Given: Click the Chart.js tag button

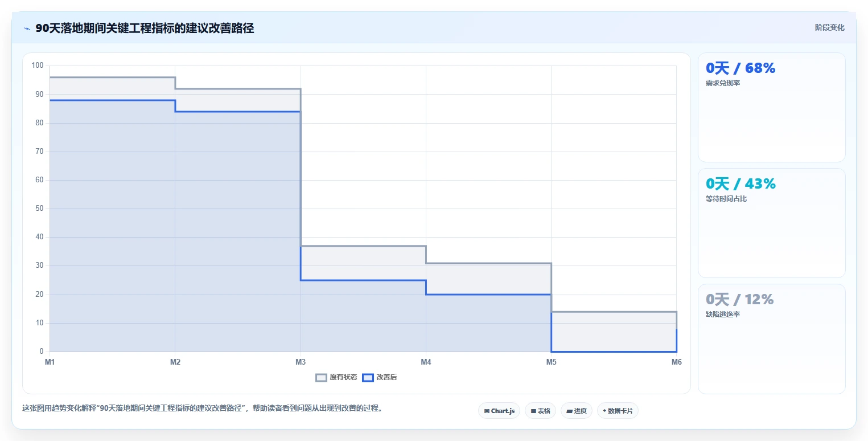Looking at the screenshot, I should pyautogui.click(x=499, y=411).
